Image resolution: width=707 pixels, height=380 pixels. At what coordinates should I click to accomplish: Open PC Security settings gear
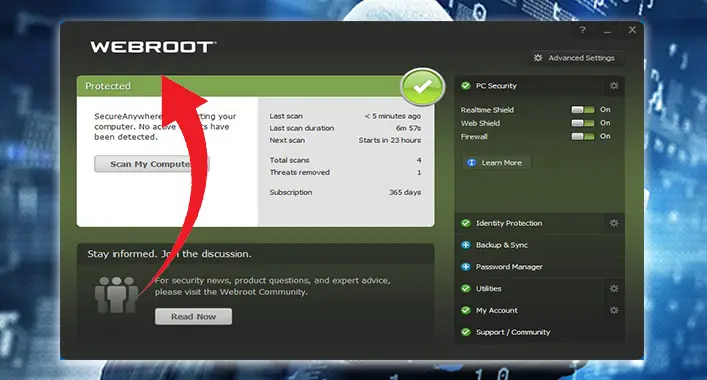[x=614, y=86]
